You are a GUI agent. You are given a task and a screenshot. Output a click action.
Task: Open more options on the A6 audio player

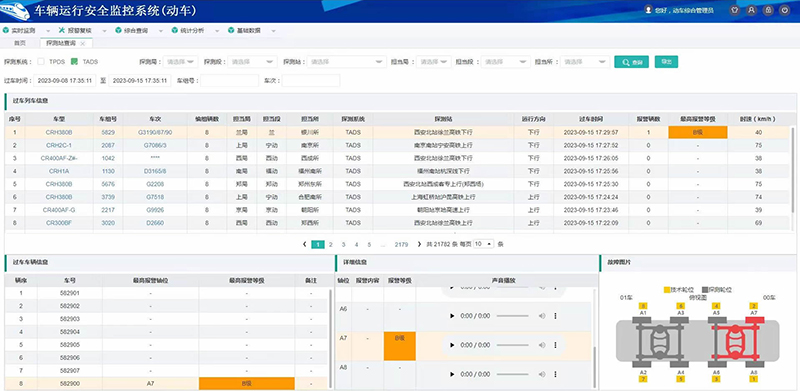556,316
